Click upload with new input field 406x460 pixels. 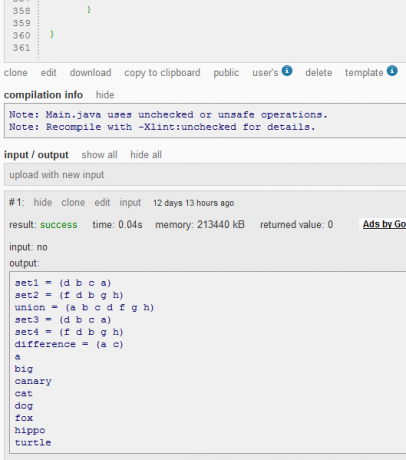205,175
